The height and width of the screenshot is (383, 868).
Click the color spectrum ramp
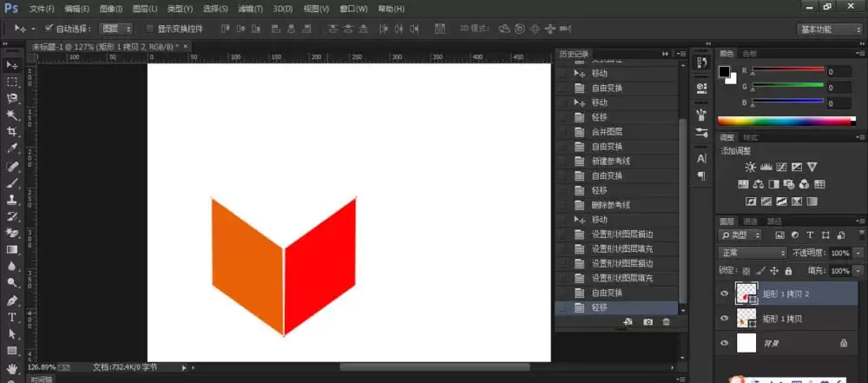(x=786, y=122)
